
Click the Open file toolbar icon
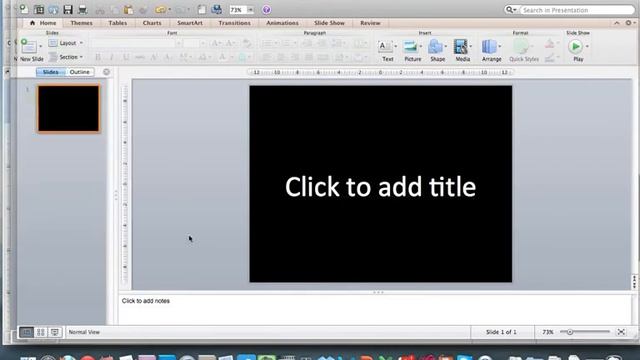coord(53,9)
